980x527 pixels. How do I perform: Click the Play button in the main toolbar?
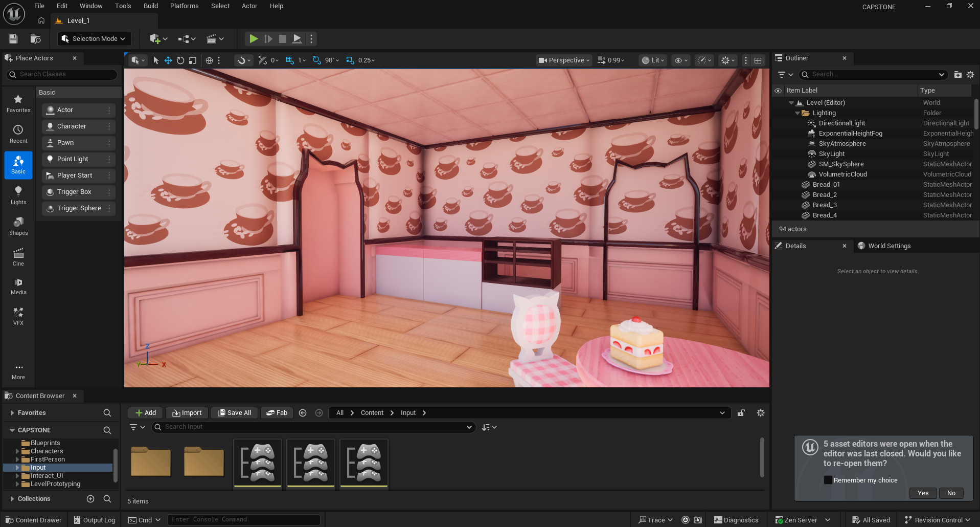pyautogui.click(x=253, y=39)
